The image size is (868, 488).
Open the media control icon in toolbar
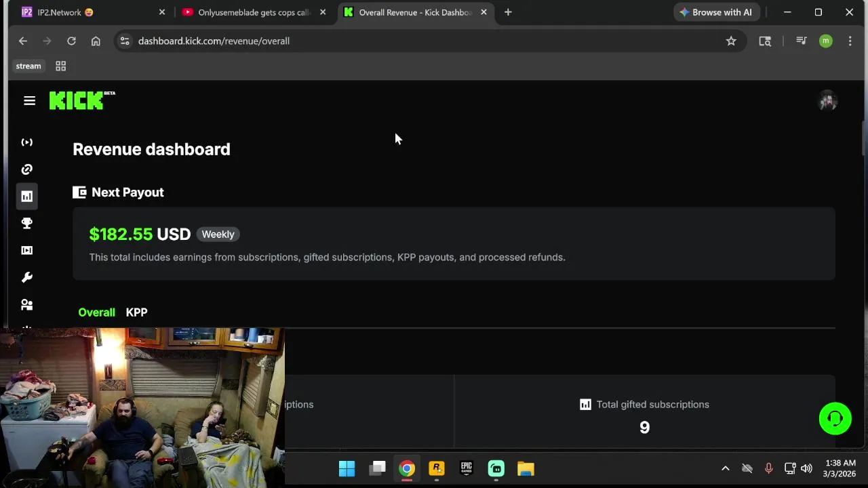801,41
